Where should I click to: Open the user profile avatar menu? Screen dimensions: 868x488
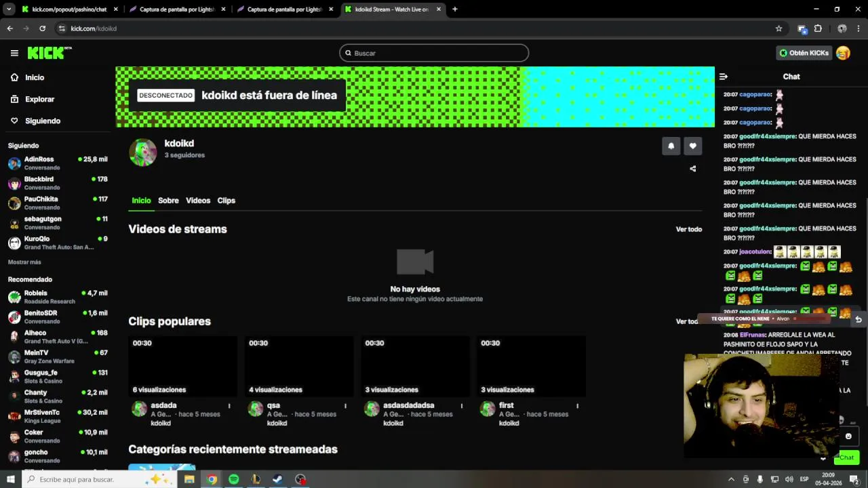pos(843,53)
